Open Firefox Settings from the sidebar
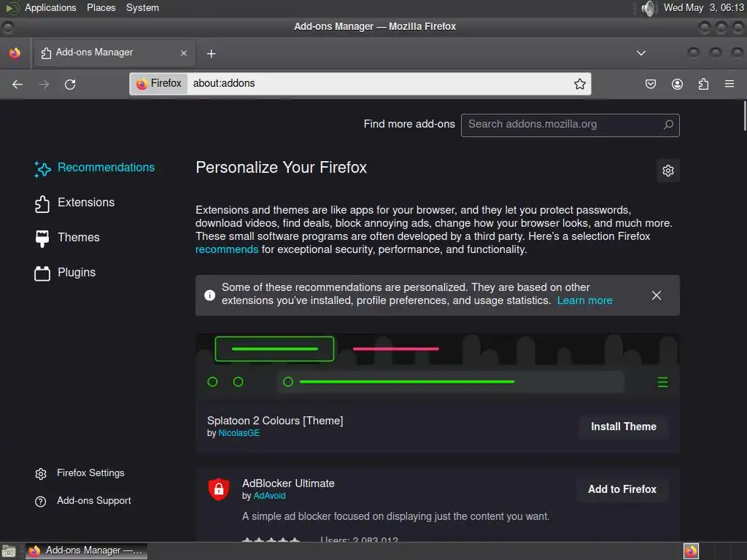Screen dimensions: 747x560 pyautogui.click(x=80, y=473)
